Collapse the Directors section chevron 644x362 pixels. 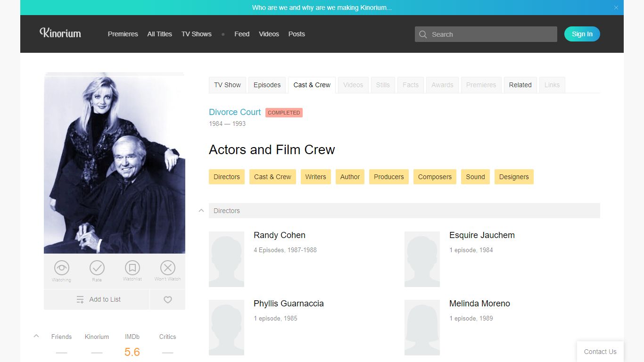pos(201,211)
